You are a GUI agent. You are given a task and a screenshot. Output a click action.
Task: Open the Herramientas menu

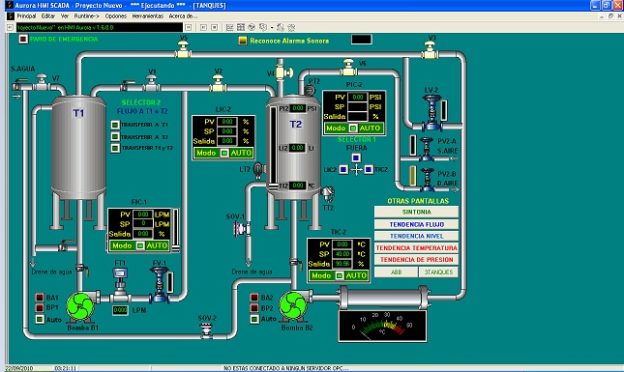click(148, 16)
